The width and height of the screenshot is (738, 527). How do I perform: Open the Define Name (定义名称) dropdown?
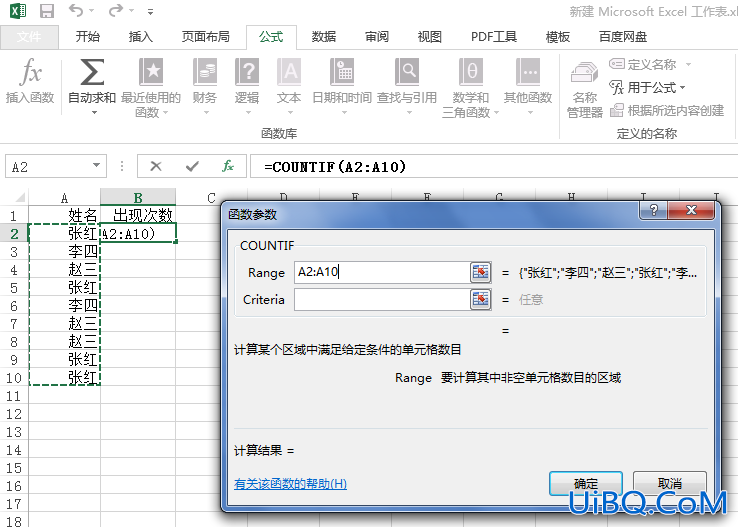(x=689, y=64)
